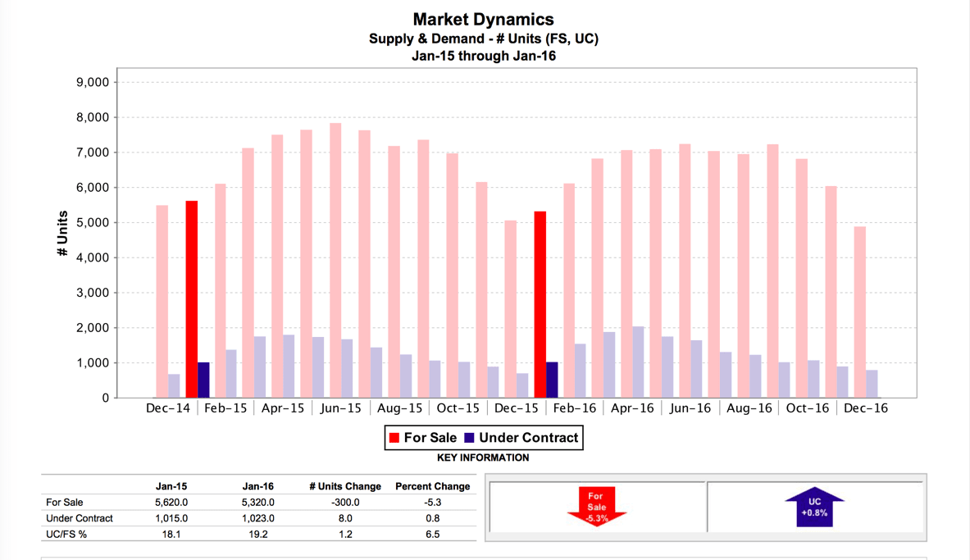
Task: Click the pink Dec-16 For Sale bar
Action: coord(860,312)
